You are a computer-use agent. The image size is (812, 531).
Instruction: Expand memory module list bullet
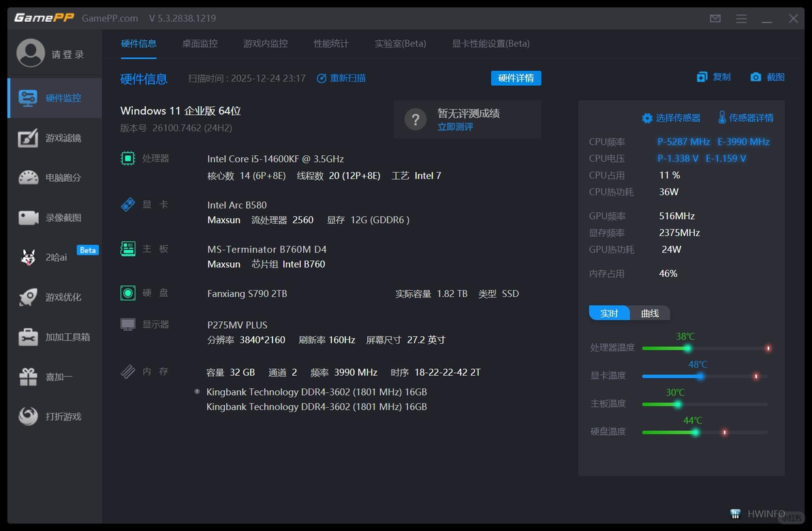(197, 391)
